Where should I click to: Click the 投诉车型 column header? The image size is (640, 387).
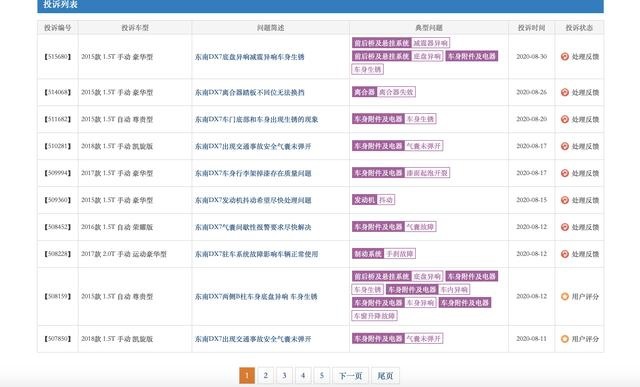[135, 28]
